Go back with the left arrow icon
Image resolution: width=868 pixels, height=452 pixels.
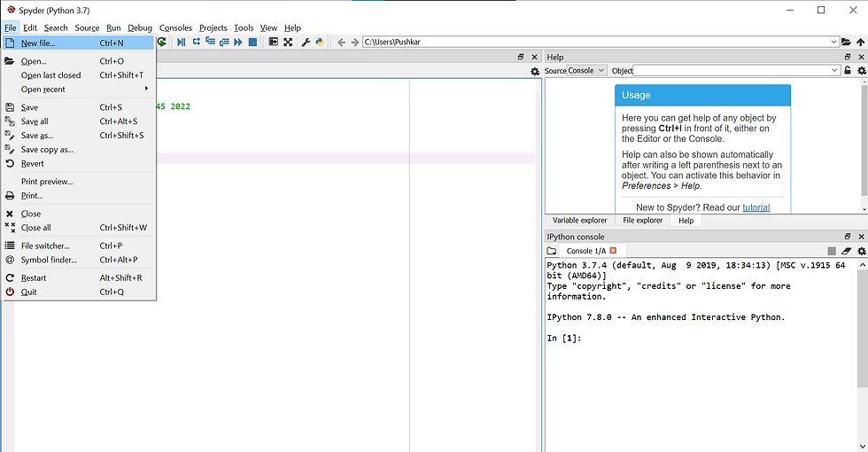tap(341, 43)
